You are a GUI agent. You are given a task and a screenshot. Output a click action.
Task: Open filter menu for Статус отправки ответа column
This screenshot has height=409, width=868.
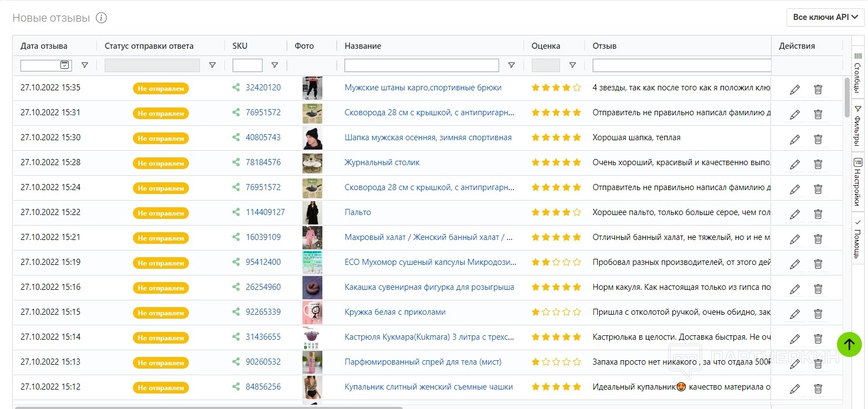(212, 65)
